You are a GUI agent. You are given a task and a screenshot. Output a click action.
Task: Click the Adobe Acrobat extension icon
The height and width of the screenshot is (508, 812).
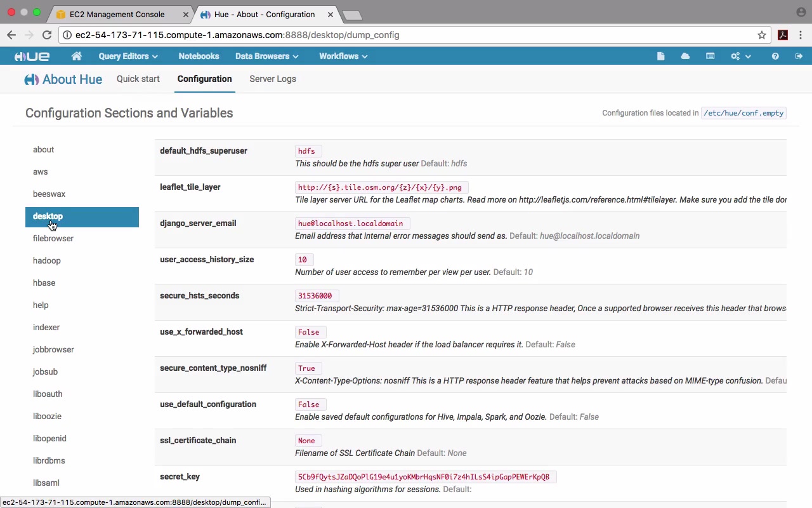783,36
